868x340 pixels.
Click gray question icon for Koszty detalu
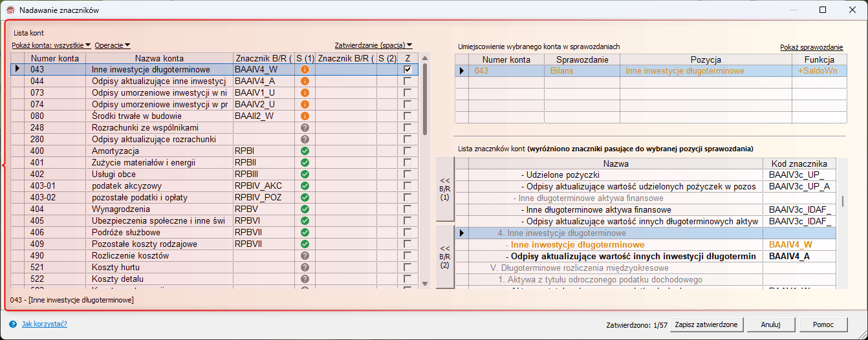[x=305, y=279]
